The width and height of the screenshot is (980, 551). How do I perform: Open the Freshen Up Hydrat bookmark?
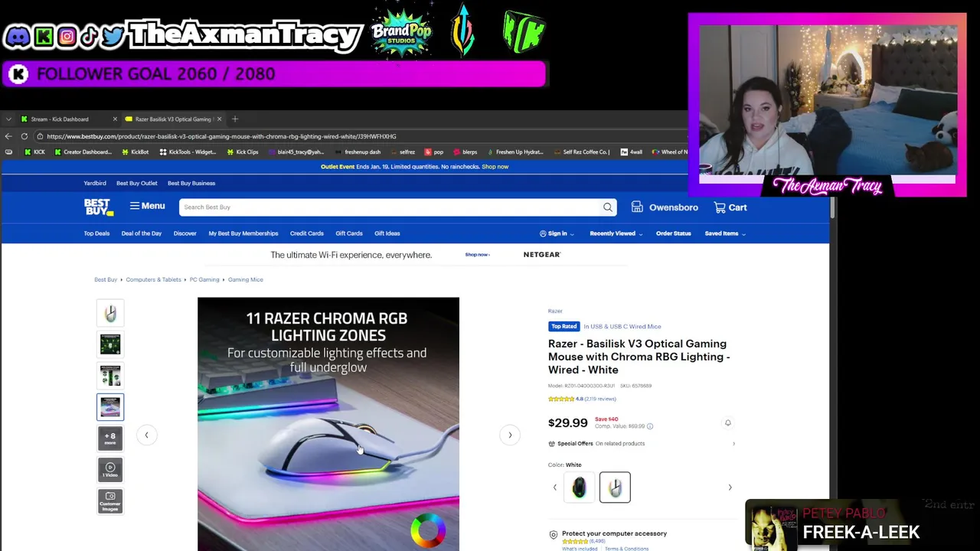click(x=514, y=152)
